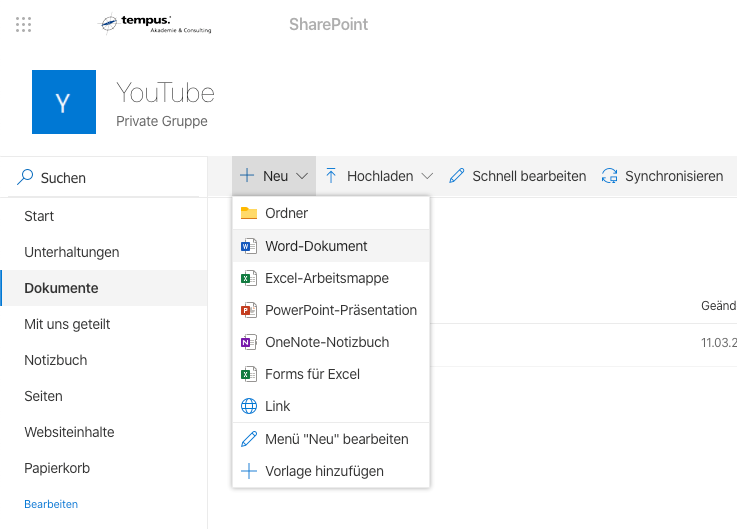Open Websiteinhalte in the sidebar
Screen dimensions: 737x529
point(103,432)
